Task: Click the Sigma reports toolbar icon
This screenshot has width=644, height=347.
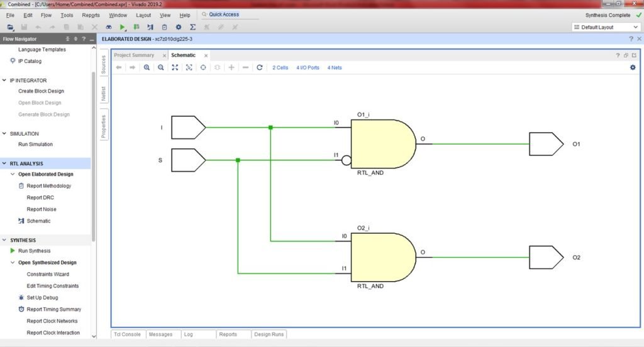Action: tap(192, 27)
